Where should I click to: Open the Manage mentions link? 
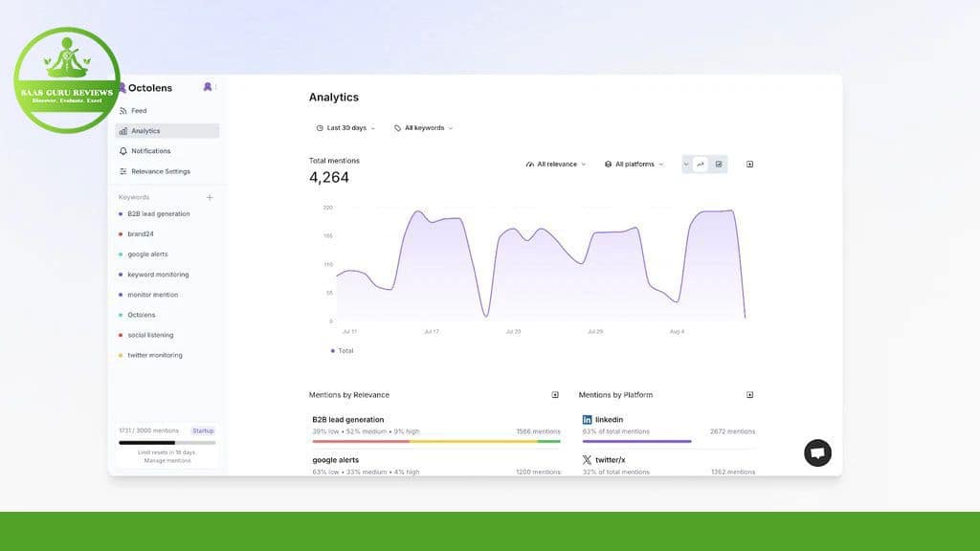click(x=167, y=461)
